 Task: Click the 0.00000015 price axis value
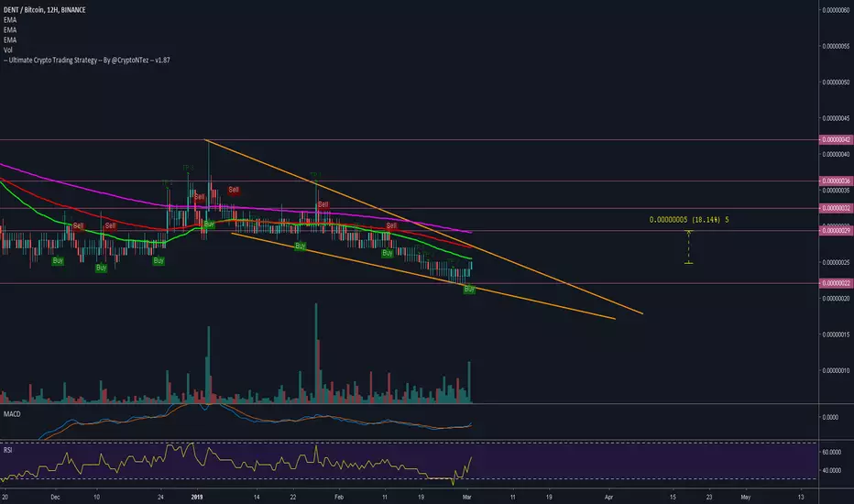coord(836,334)
